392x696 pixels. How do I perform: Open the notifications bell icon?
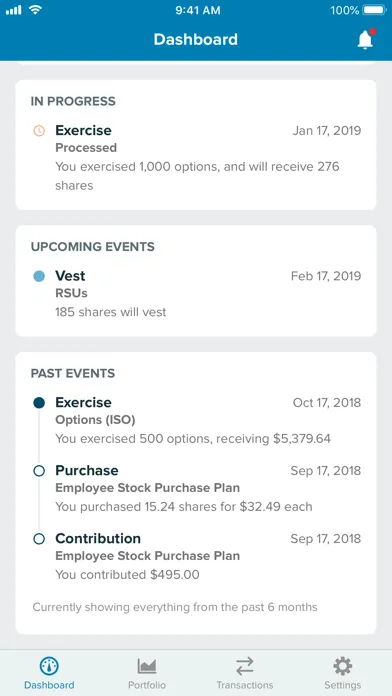pyautogui.click(x=365, y=40)
